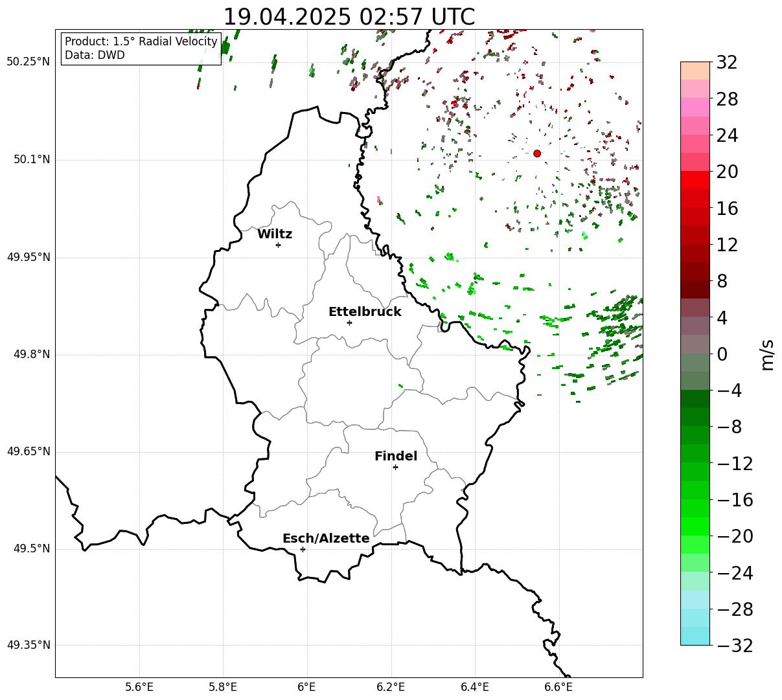Click the longitude label 6.2°E
Viewport: 782px width, 700px height.
coord(391,686)
